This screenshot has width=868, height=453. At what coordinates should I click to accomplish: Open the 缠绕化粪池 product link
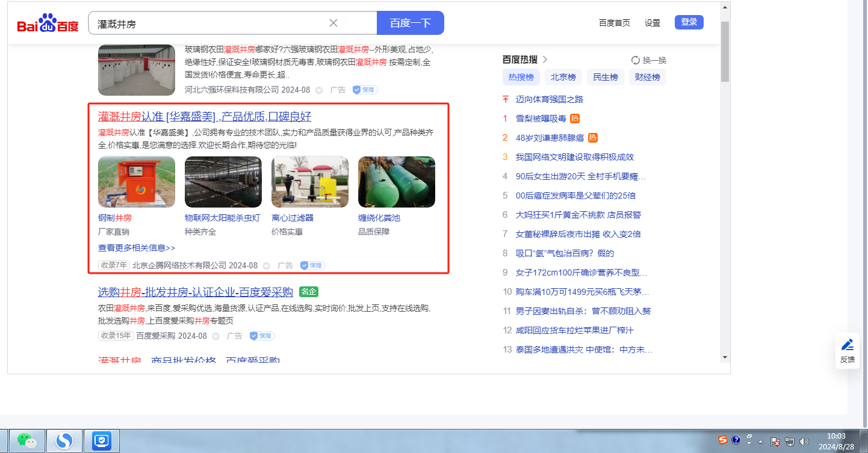(379, 218)
